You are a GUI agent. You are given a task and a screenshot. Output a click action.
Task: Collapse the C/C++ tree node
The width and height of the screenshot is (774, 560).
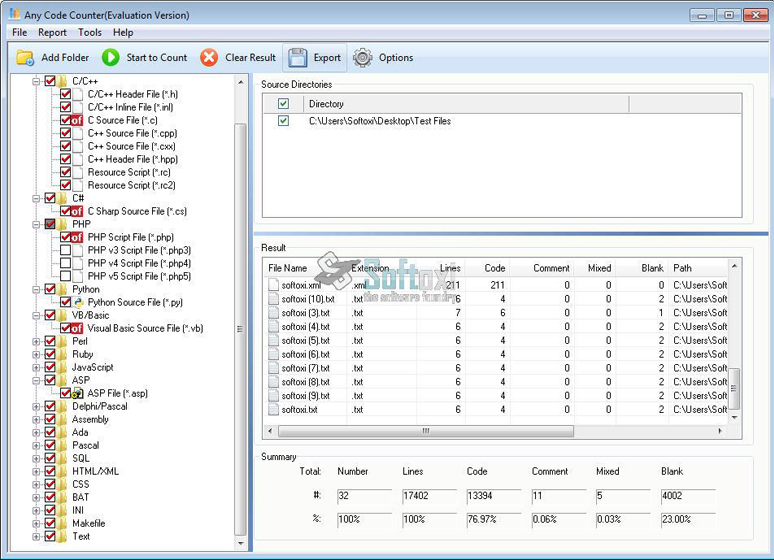point(37,81)
